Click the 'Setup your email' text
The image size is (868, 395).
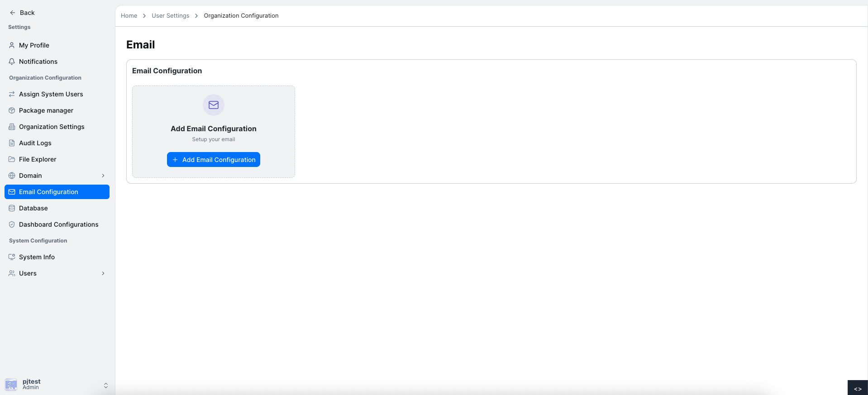[214, 139]
